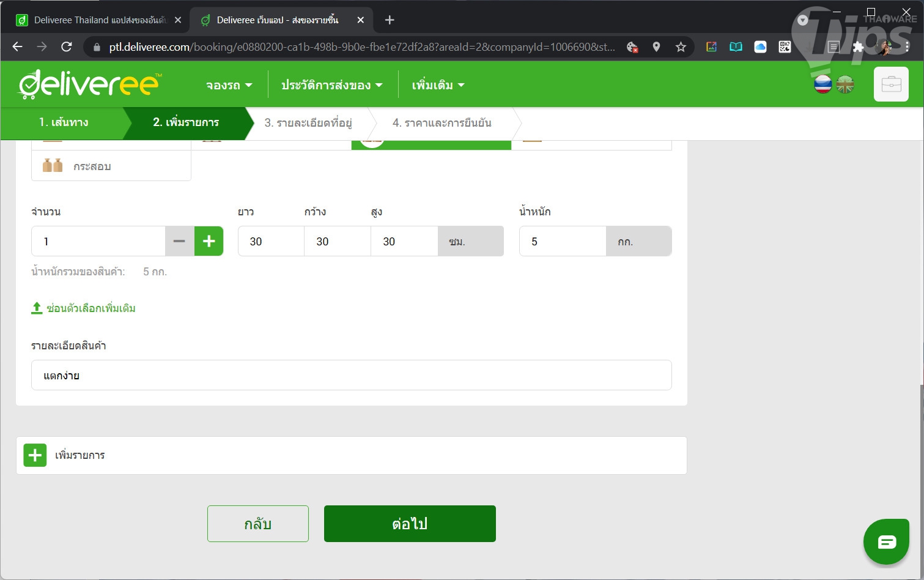Go to step 1. เส้นทาง

[64, 122]
